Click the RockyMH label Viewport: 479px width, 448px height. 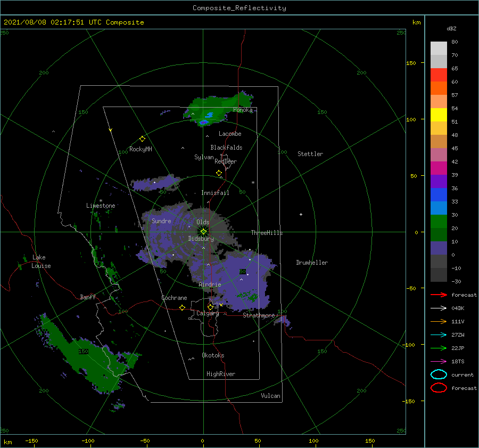141,149
